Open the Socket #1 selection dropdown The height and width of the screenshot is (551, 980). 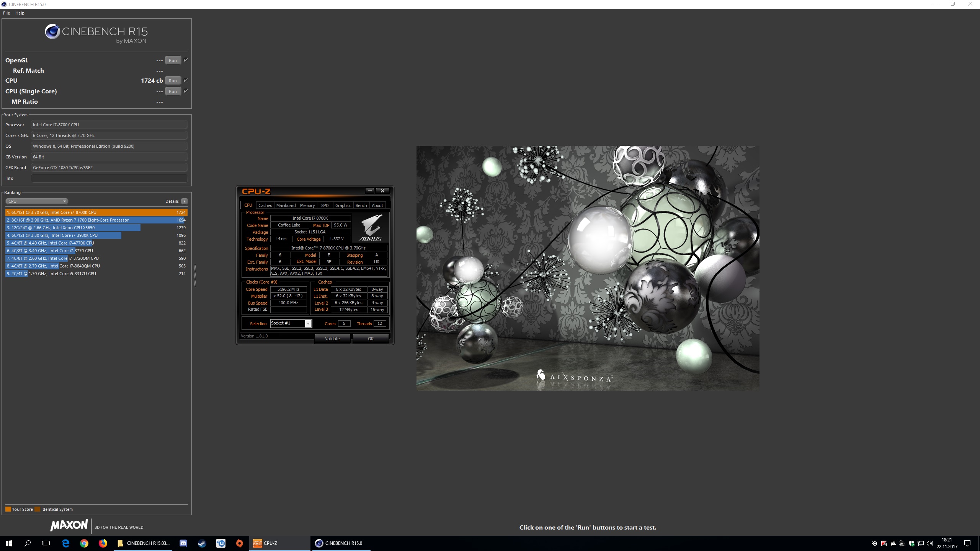[x=291, y=323]
